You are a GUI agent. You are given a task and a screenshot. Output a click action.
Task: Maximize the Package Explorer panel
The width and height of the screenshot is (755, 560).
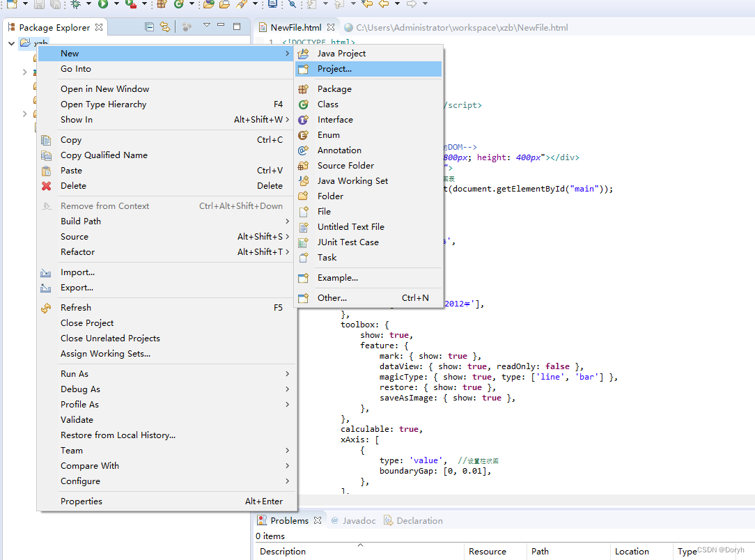pyautogui.click(x=237, y=26)
